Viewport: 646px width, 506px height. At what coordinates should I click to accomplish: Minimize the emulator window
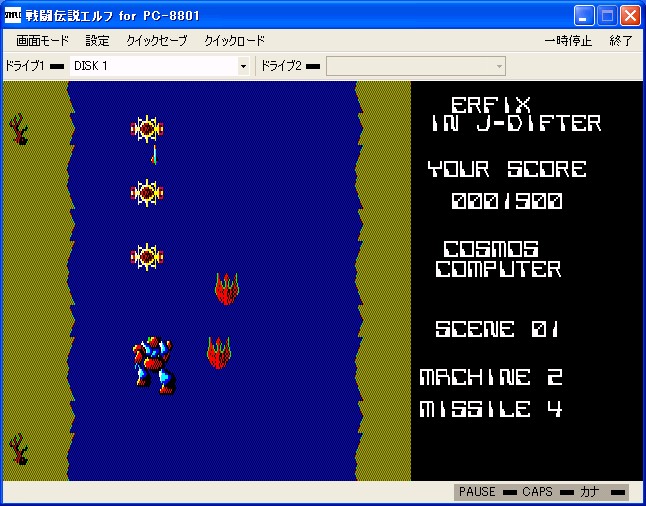tap(584, 16)
